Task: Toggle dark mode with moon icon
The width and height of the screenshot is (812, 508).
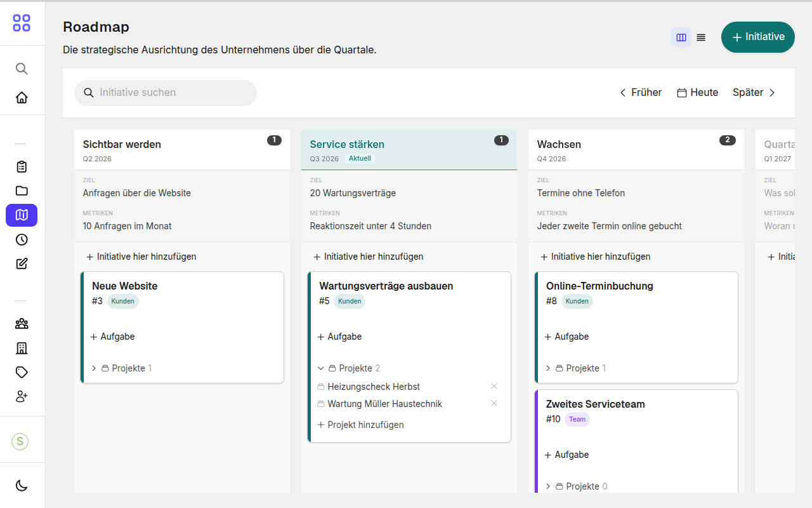Action: coord(22,486)
